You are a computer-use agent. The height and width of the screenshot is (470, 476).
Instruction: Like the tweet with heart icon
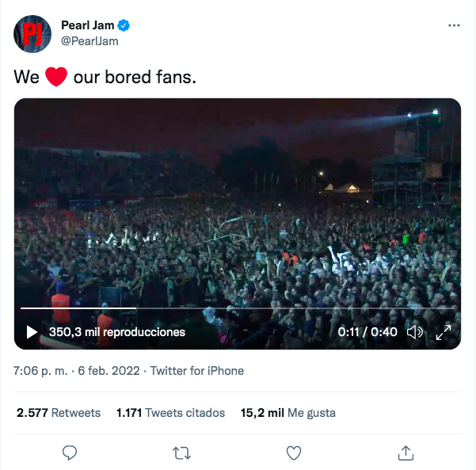[294, 453]
